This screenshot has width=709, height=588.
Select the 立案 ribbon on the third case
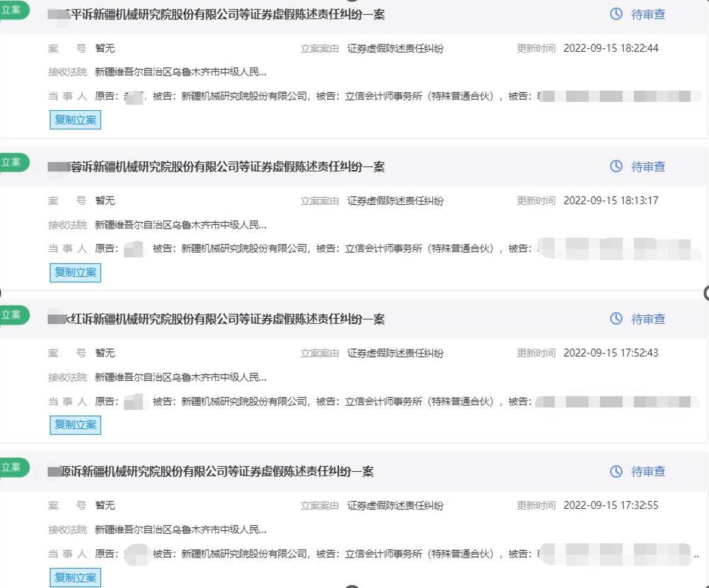point(13,314)
